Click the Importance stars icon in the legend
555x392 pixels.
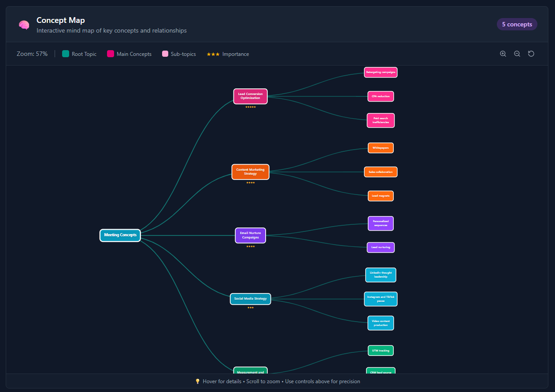[213, 54]
